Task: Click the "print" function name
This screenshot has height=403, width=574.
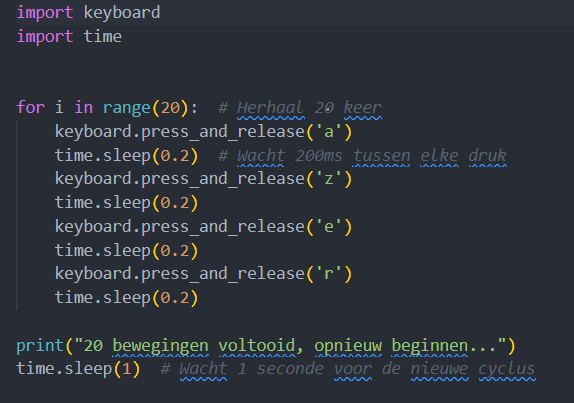Action: [x=41, y=346]
